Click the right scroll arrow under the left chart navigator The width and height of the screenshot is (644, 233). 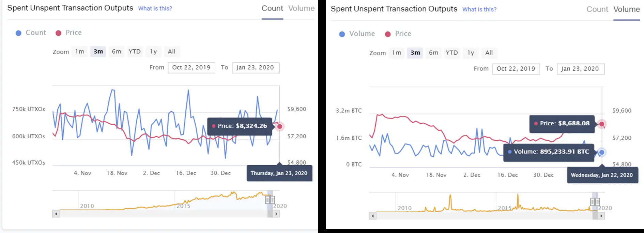[277, 214]
